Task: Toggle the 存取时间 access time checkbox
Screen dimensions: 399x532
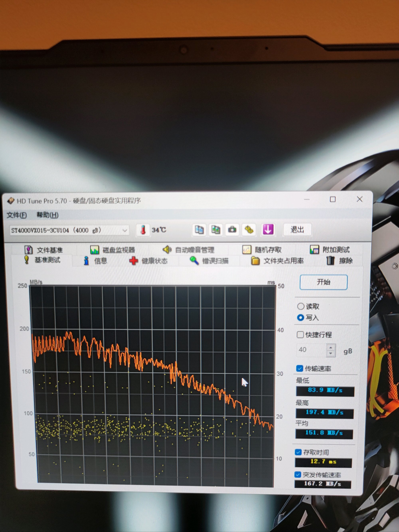Action: 298,452
